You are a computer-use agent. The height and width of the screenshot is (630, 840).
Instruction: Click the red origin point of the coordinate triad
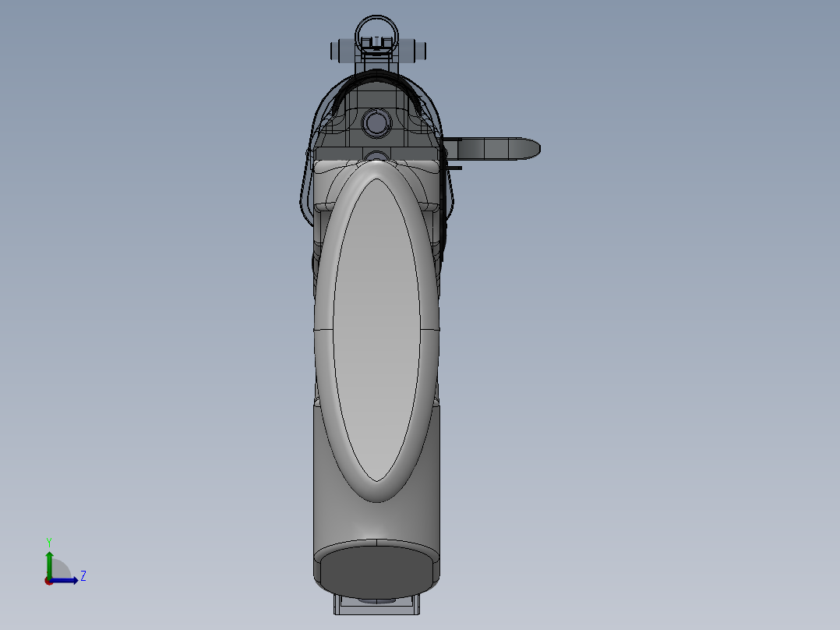48,581
